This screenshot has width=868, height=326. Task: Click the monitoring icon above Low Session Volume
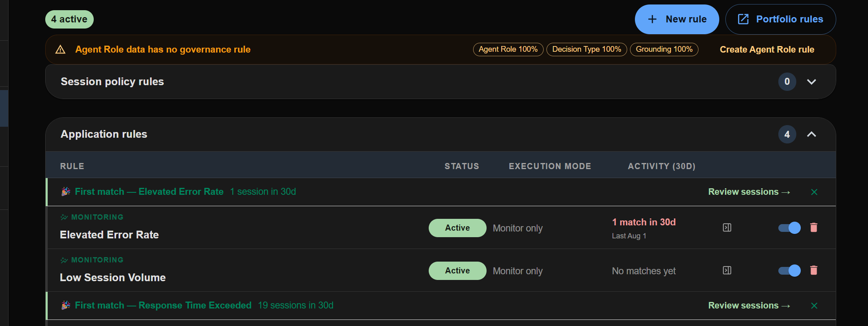point(64,260)
